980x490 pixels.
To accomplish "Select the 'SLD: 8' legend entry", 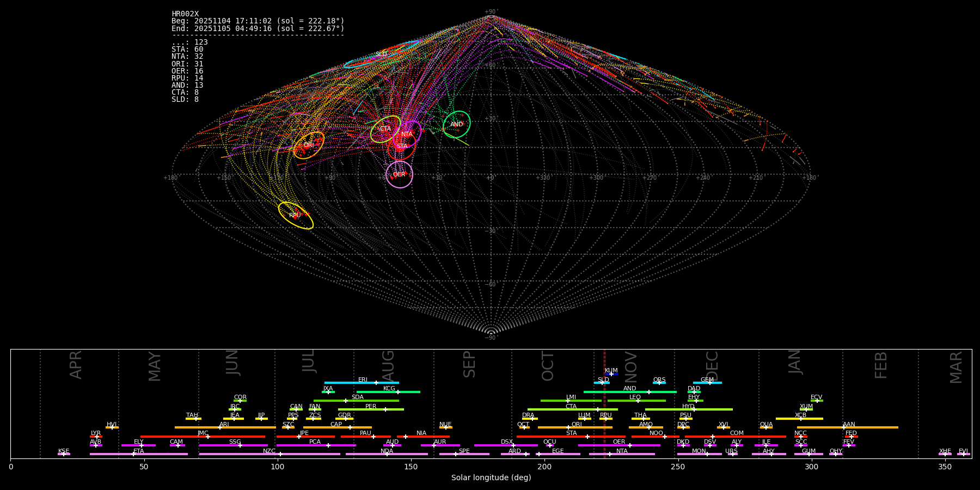I will coord(185,100).
